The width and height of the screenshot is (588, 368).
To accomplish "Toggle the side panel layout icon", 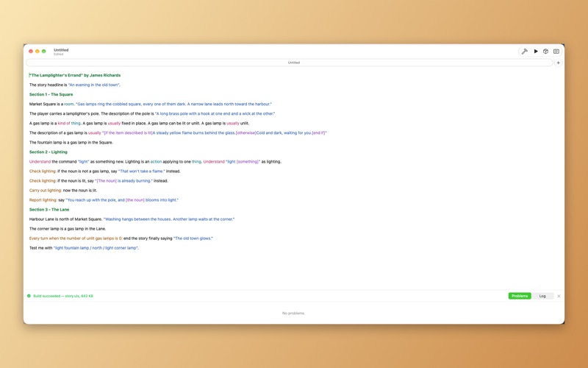I will [x=556, y=52].
